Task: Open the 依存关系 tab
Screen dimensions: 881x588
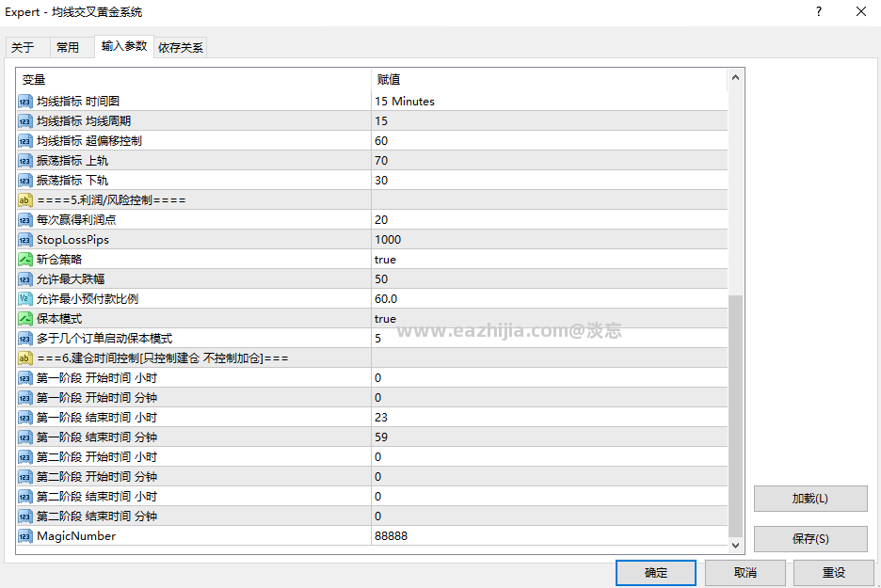Action: pyautogui.click(x=181, y=48)
